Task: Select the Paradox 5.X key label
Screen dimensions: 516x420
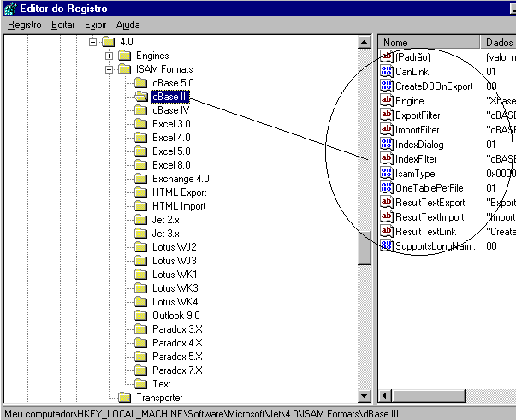Action: (177, 357)
